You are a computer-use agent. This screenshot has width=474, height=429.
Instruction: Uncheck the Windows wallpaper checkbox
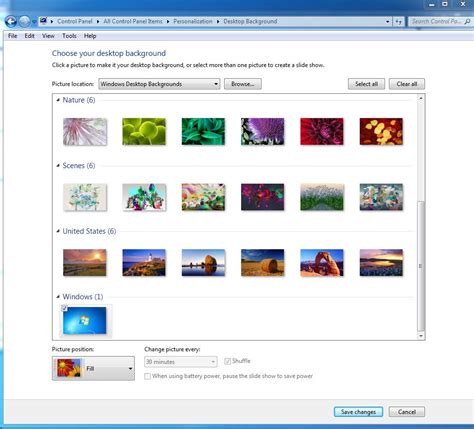[65, 308]
